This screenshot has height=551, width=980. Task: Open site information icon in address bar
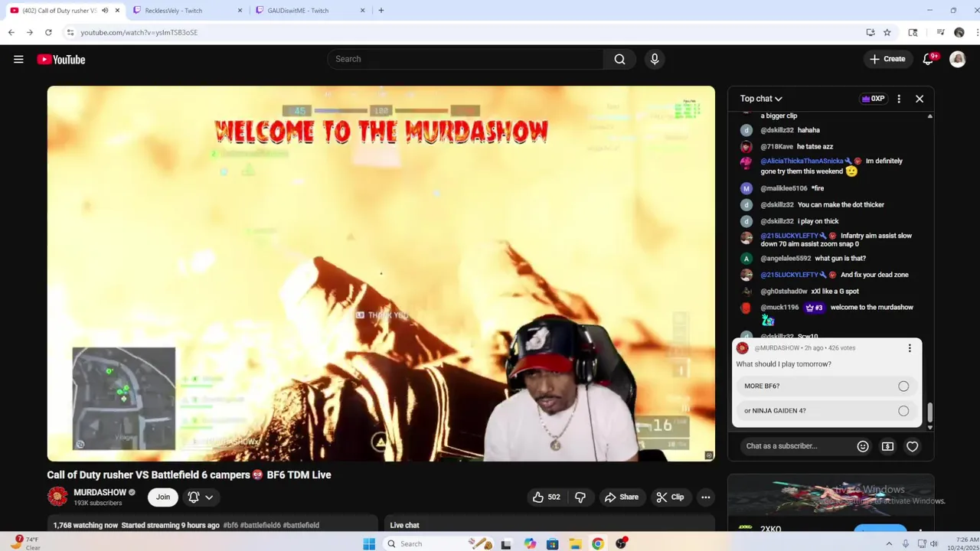point(70,32)
